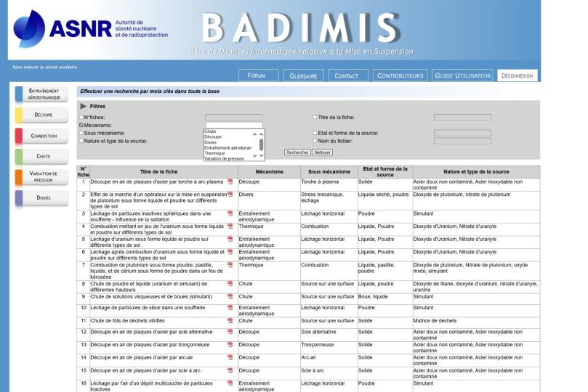588x392 pixels.
Task: Click the N°fiches input field
Action: (x=234, y=117)
